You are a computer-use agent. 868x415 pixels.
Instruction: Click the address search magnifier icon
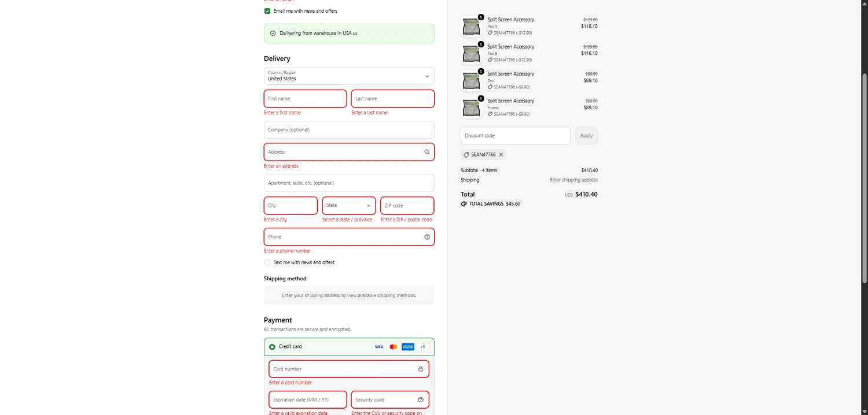[x=427, y=152]
